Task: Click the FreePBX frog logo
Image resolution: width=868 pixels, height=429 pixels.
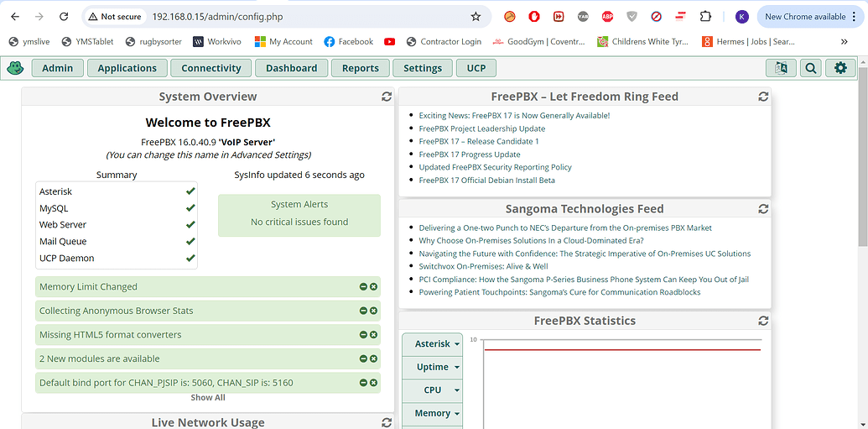Action: tap(15, 68)
